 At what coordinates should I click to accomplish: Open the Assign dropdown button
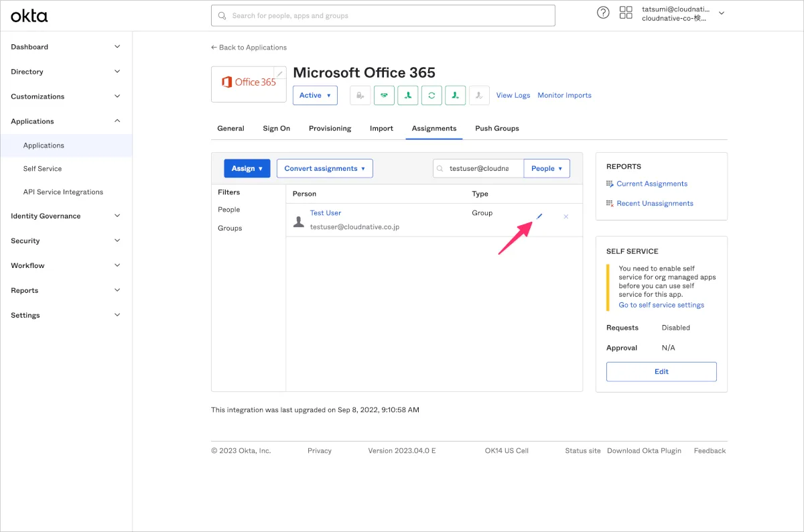tap(247, 169)
